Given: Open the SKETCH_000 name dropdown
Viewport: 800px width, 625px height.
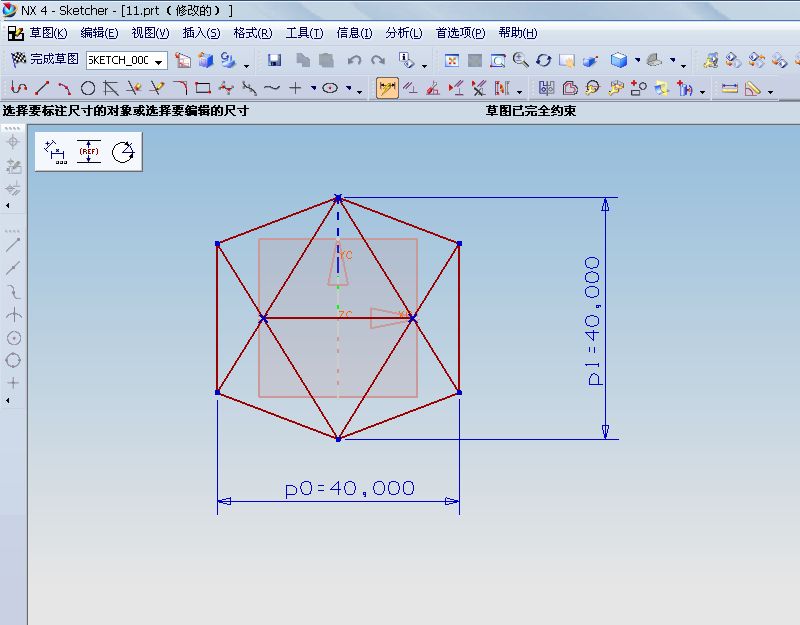Looking at the screenshot, I should click(159, 61).
